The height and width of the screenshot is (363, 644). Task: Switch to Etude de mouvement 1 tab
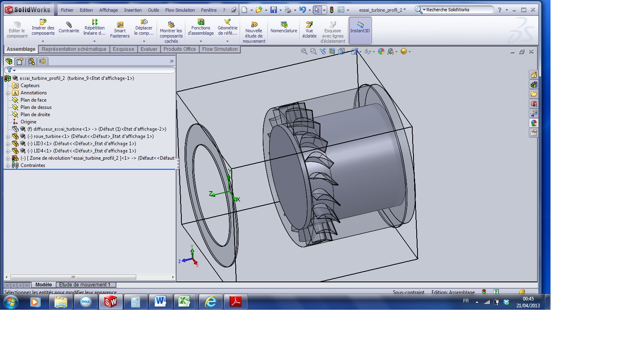85,285
